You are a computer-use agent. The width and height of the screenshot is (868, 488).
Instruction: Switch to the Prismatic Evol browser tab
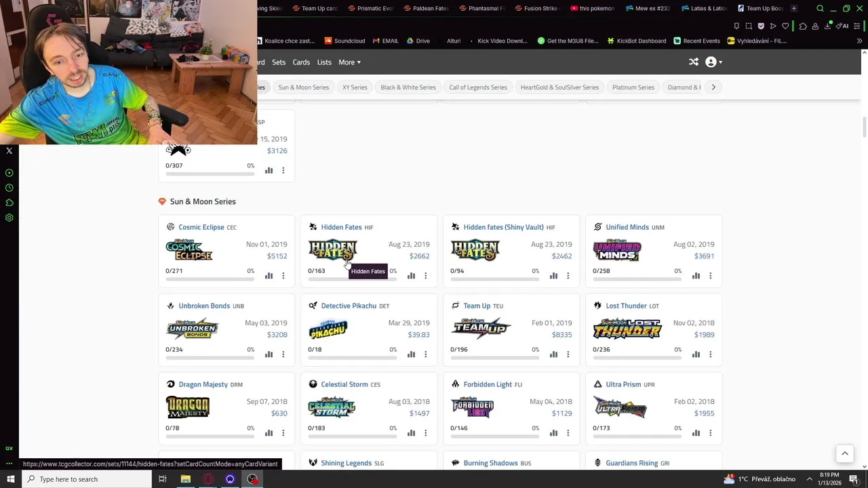[371, 8]
